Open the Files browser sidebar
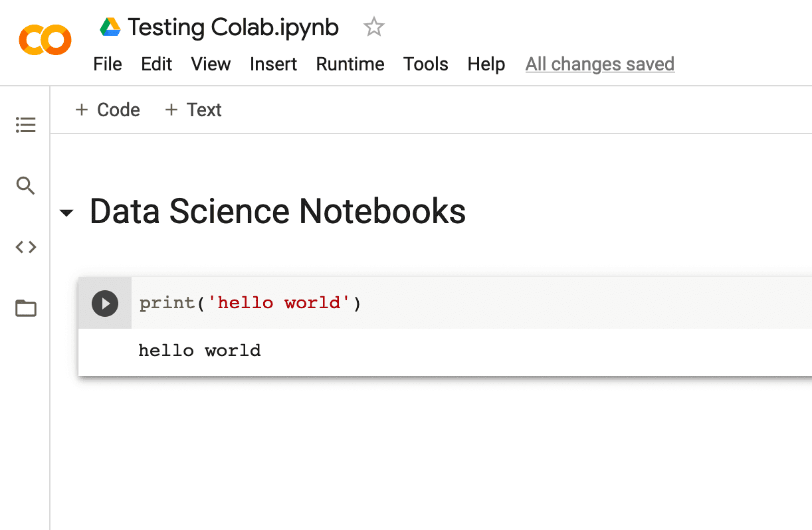This screenshot has width=812, height=530. (25, 308)
